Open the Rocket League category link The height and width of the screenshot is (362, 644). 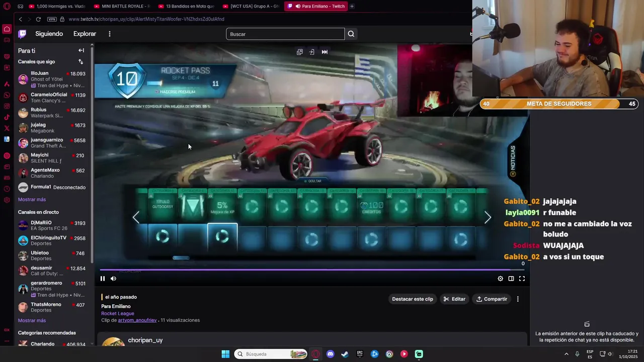(x=118, y=313)
